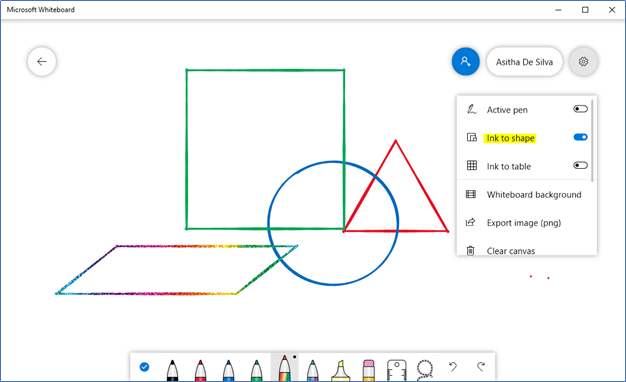The image size is (626, 382).
Task: Activate the lasso select tool
Action: click(x=425, y=370)
